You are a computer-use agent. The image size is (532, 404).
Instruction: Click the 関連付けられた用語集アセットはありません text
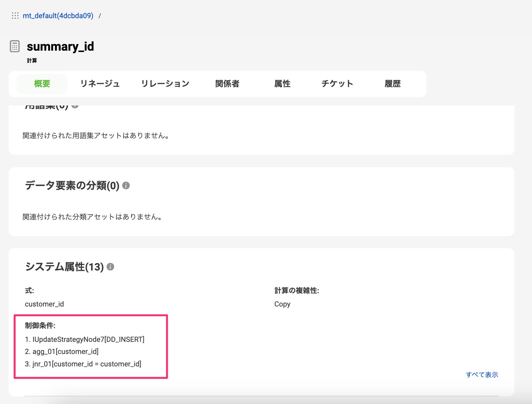(x=96, y=135)
